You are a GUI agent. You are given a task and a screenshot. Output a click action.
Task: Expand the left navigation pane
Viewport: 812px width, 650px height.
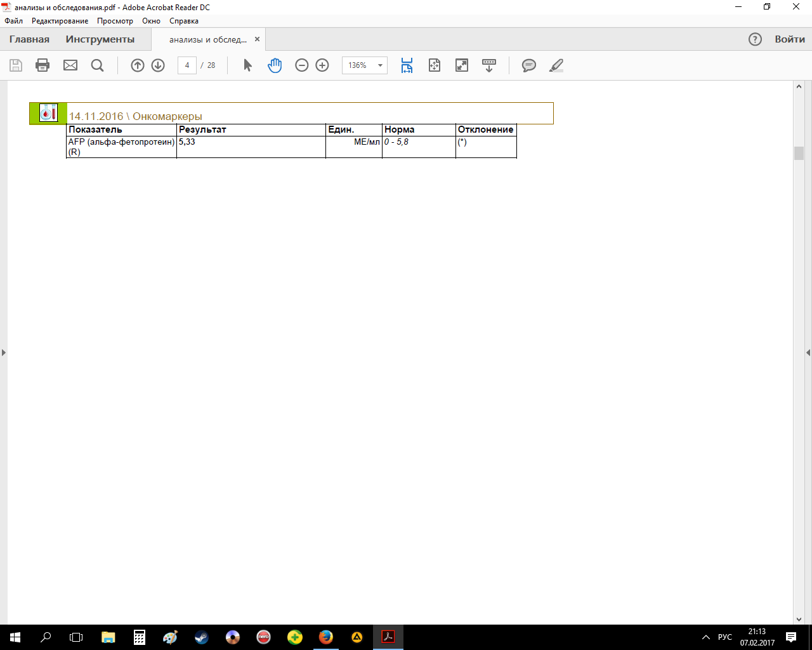pos(4,352)
